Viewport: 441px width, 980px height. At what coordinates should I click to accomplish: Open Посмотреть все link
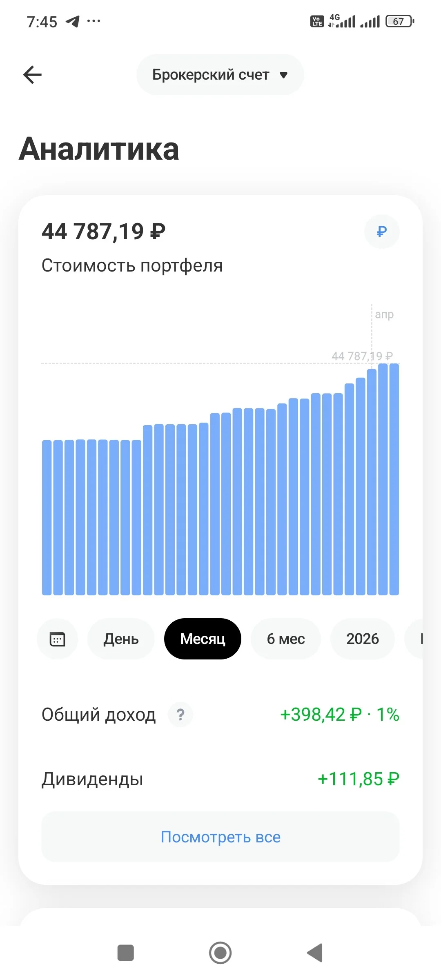coord(220,837)
